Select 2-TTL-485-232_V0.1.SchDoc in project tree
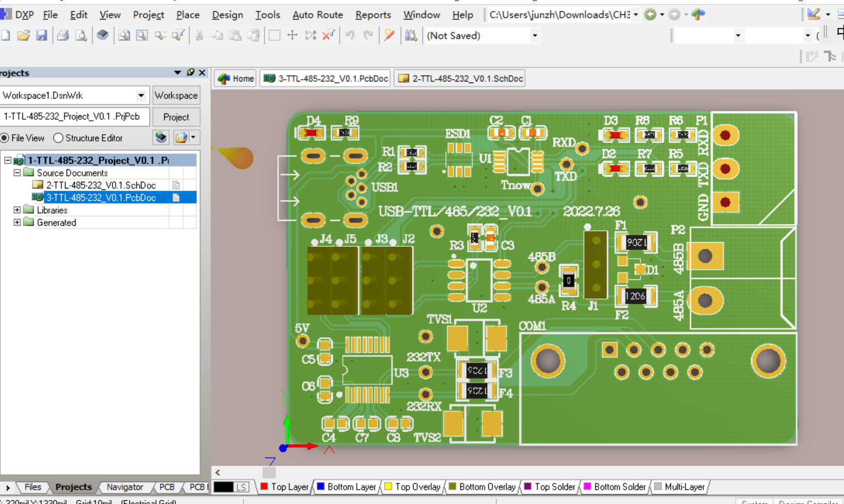844x504 pixels. point(101,185)
